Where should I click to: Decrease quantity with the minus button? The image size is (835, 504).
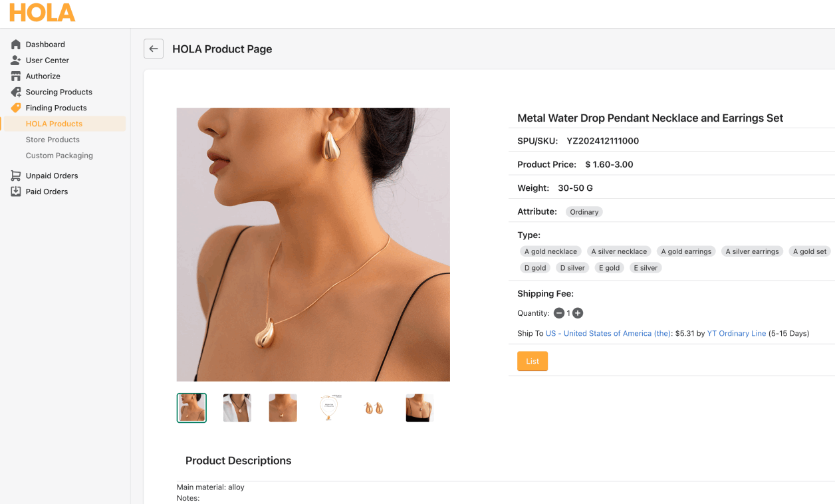pos(559,313)
